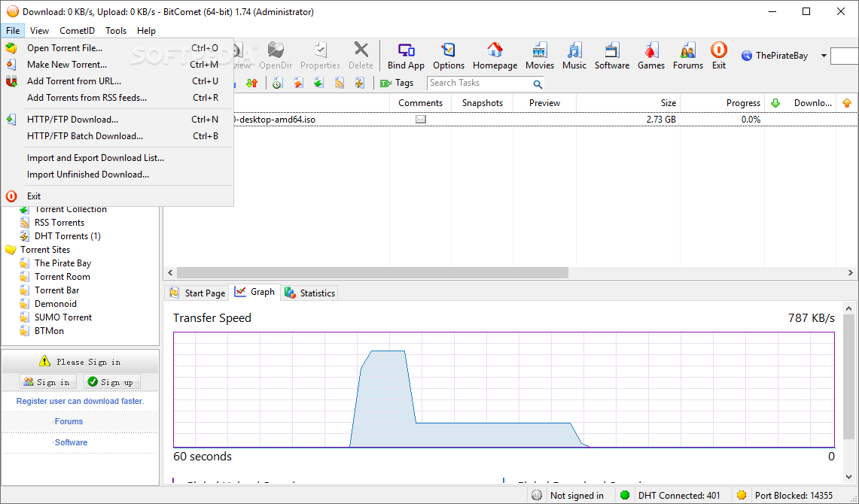Click the Delete toolbar icon

click(361, 56)
